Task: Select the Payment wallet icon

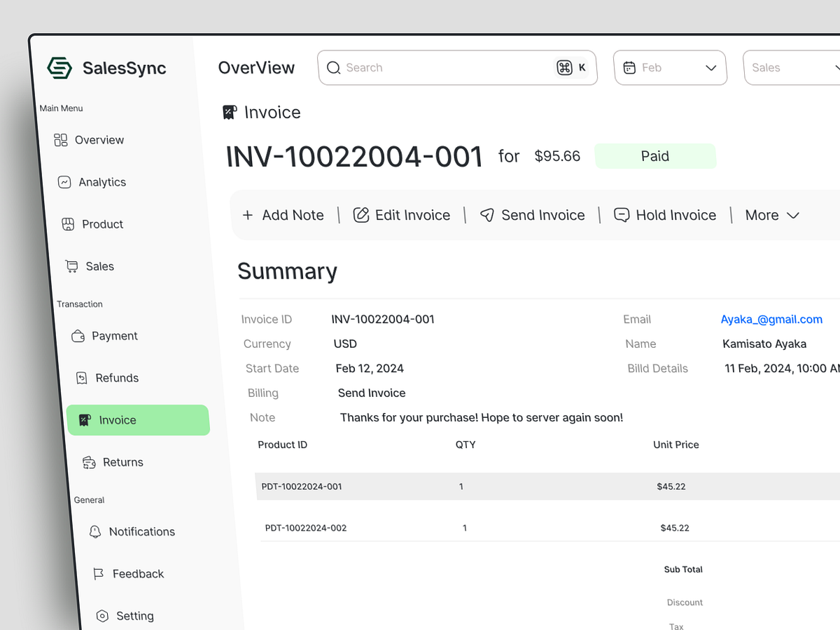Action: click(78, 335)
